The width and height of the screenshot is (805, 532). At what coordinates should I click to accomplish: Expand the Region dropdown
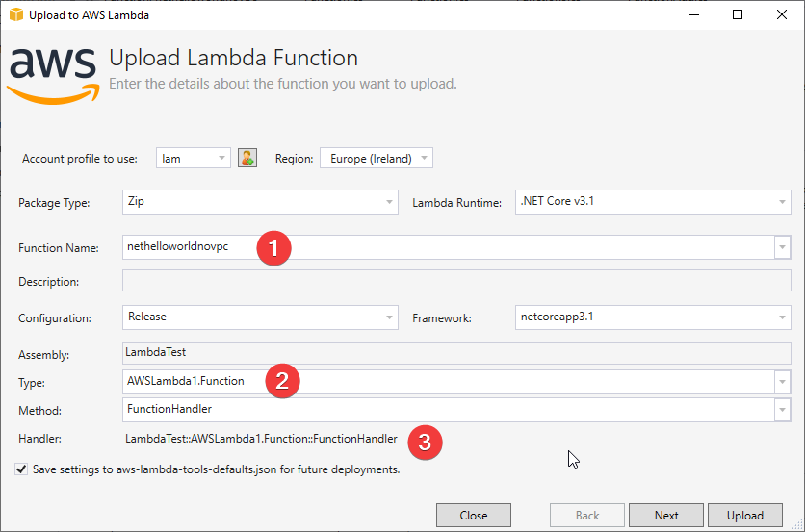(x=377, y=158)
